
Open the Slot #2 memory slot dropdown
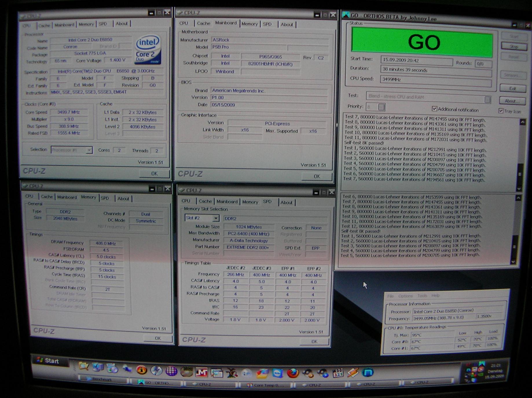click(x=202, y=218)
